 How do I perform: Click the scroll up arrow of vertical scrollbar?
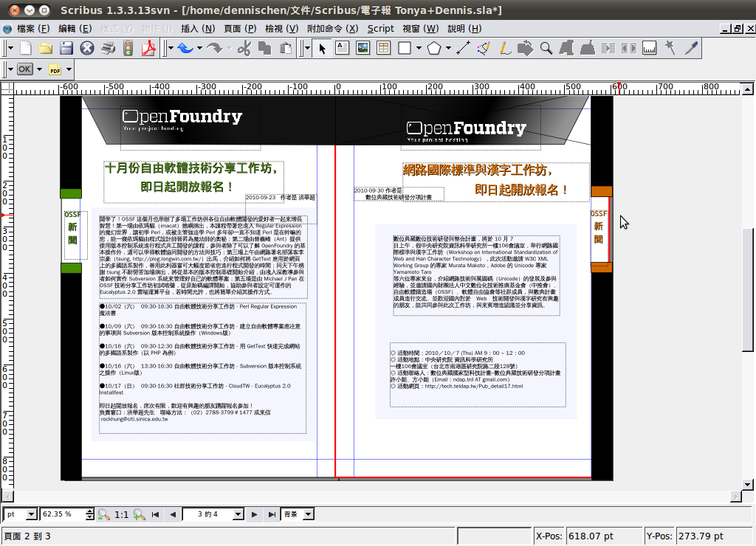click(747, 89)
